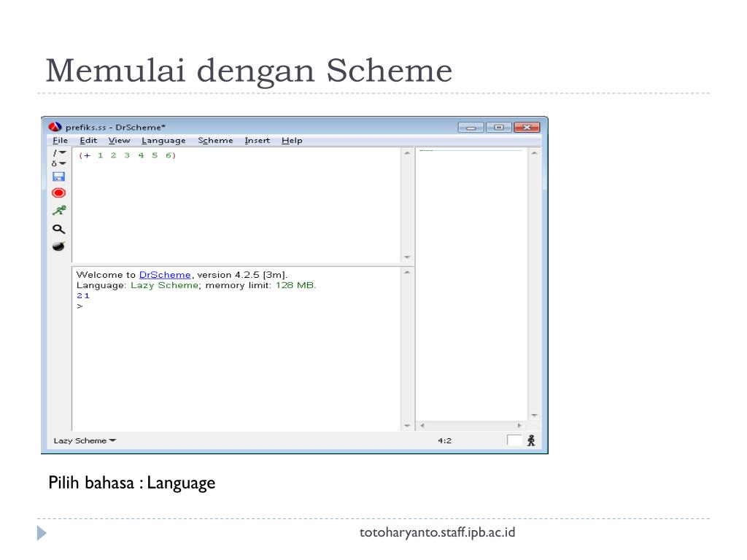Viewport: 747px width, 560px height.
Task: Click the save (floppy disk) icon
Action: pos(58,176)
